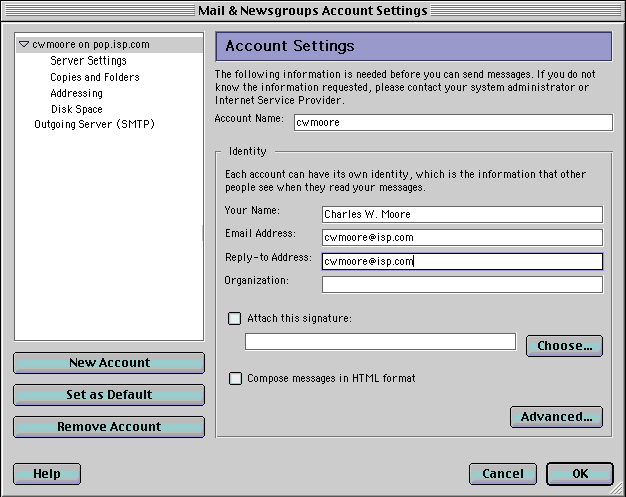Click the signature file path field
Screen dimensions: 626x497
(380, 342)
